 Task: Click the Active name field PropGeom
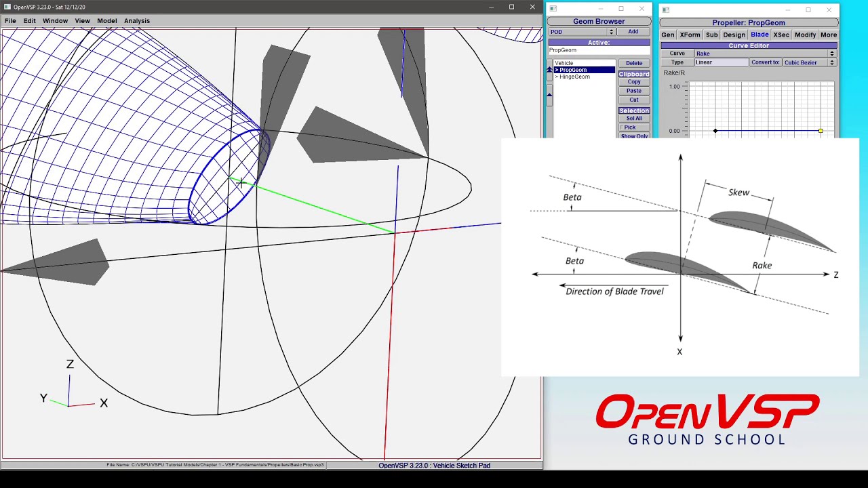(599, 50)
